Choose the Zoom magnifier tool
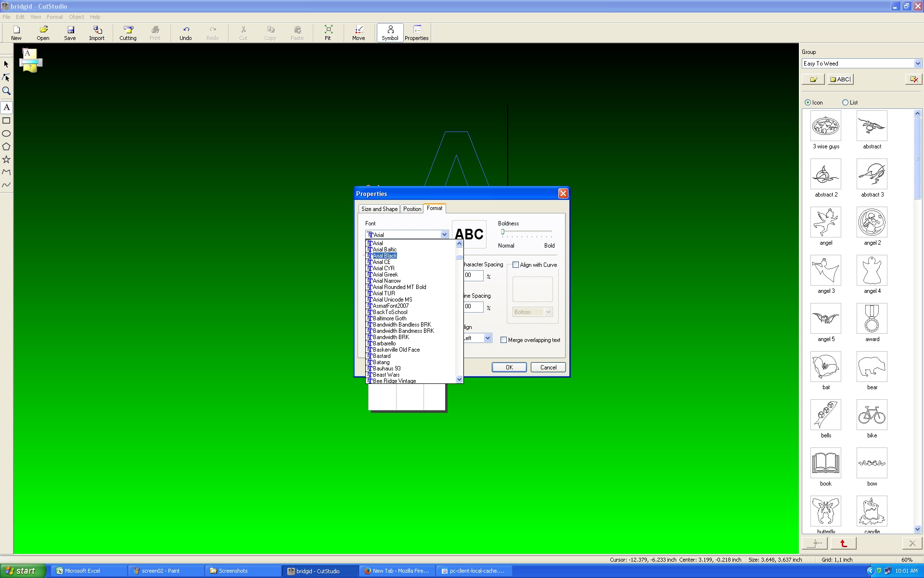The height and width of the screenshot is (578, 924). [x=6, y=91]
